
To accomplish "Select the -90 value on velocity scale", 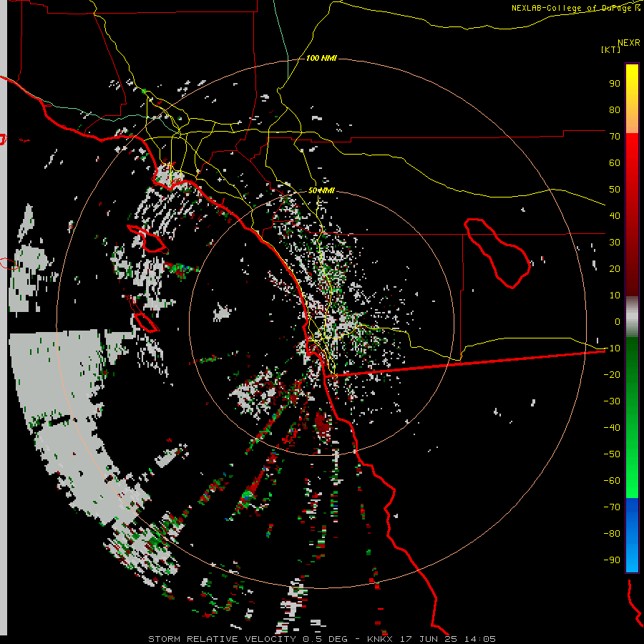I will click(x=612, y=560).
